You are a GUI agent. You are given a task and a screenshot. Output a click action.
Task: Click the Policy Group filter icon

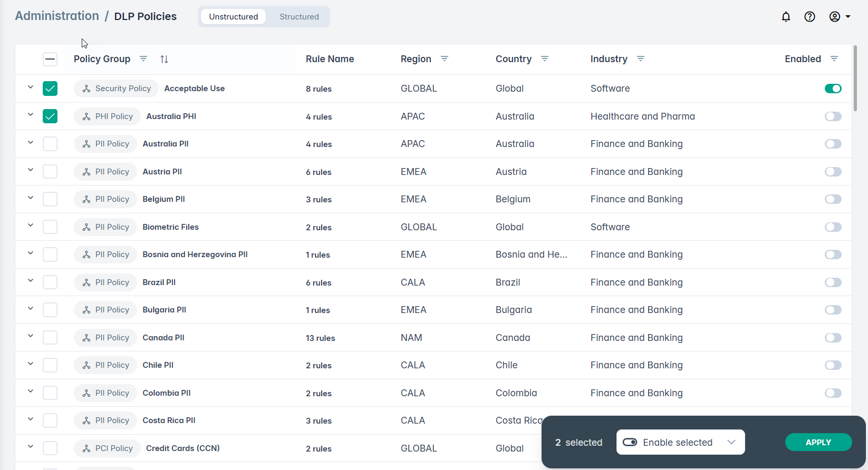click(143, 59)
